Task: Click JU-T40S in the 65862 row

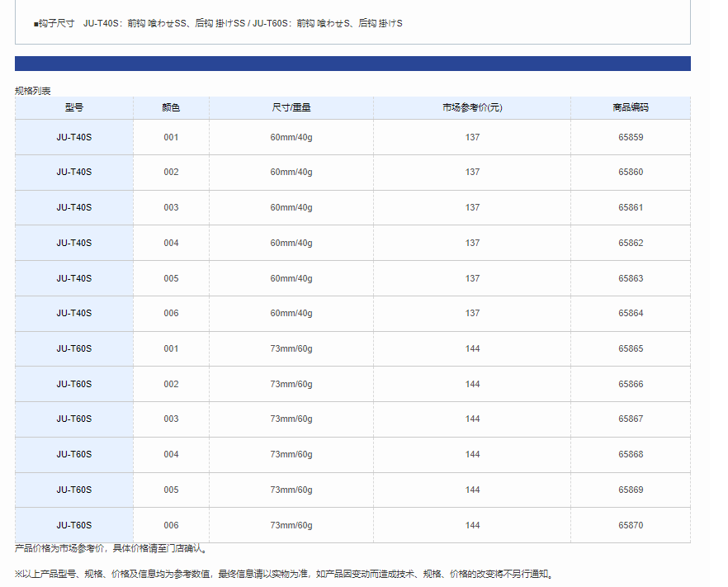Action: [x=74, y=243]
